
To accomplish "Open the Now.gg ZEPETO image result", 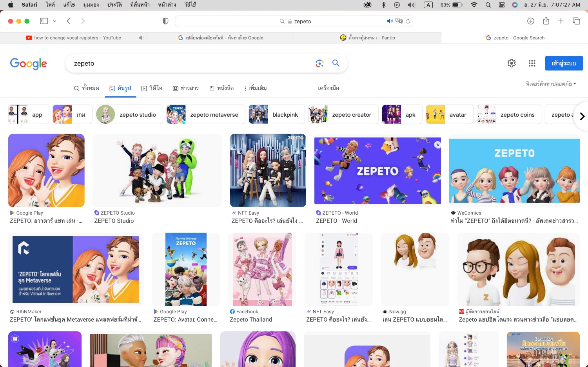I will pyautogui.click(x=415, y=269).
